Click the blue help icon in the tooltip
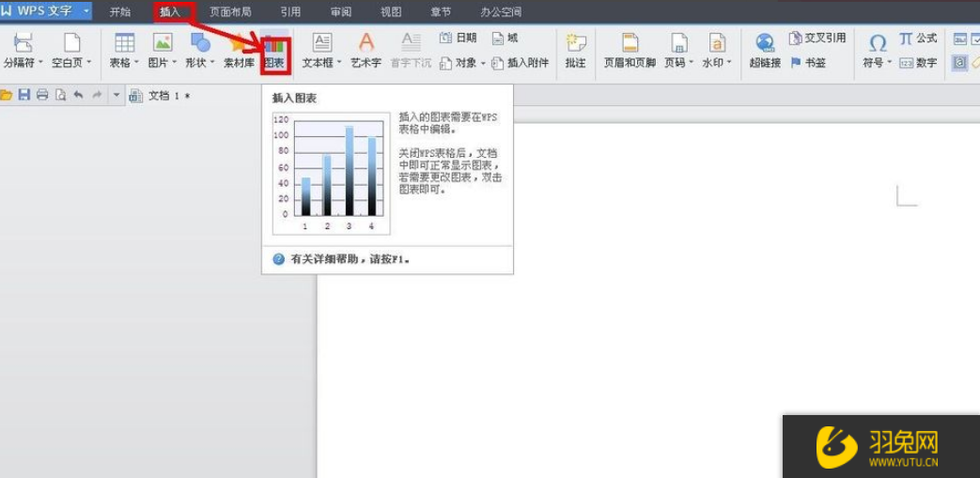The width and height of the screenshot is (980, 478). [279, 258]
